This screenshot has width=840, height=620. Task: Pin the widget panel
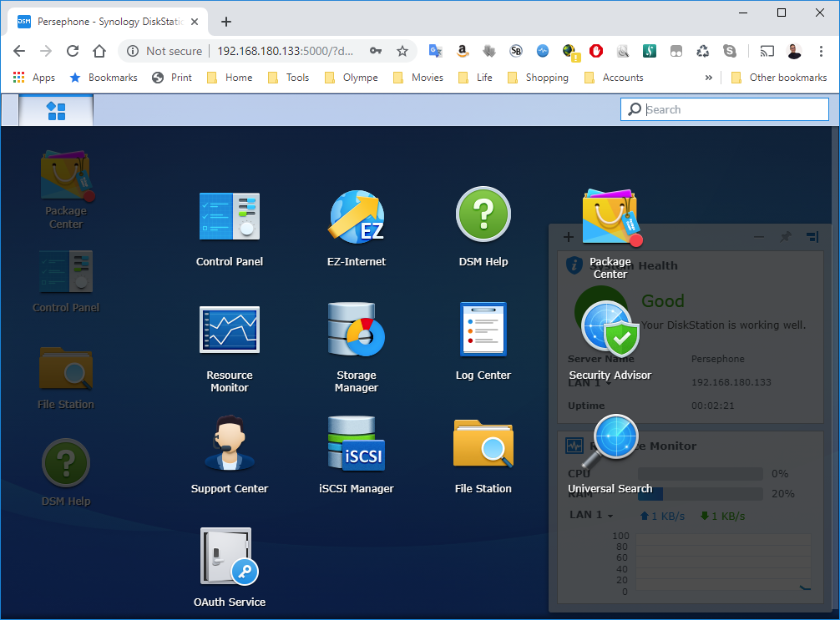point(786,237)
